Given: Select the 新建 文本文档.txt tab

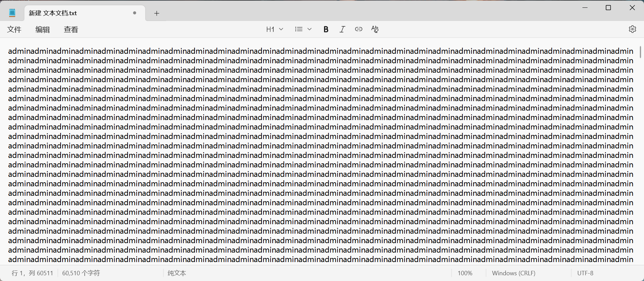Looking at the screenshot, I should click(85, 13).
